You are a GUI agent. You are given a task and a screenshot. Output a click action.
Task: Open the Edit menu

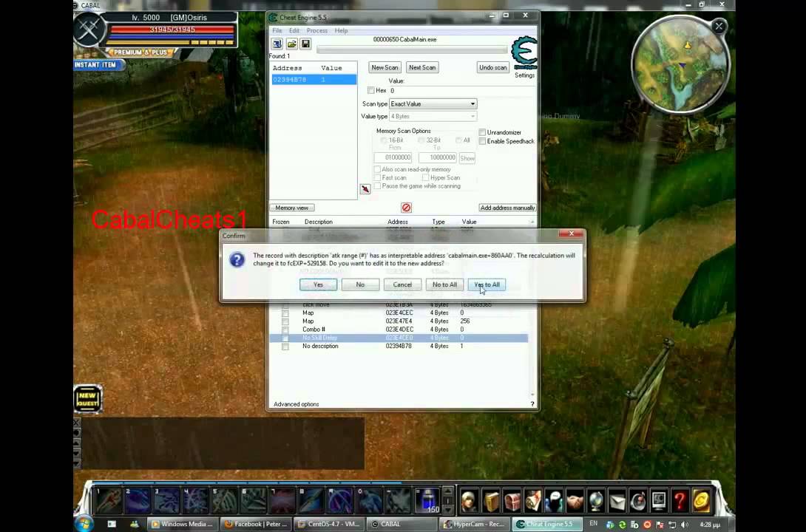point(294,31)
